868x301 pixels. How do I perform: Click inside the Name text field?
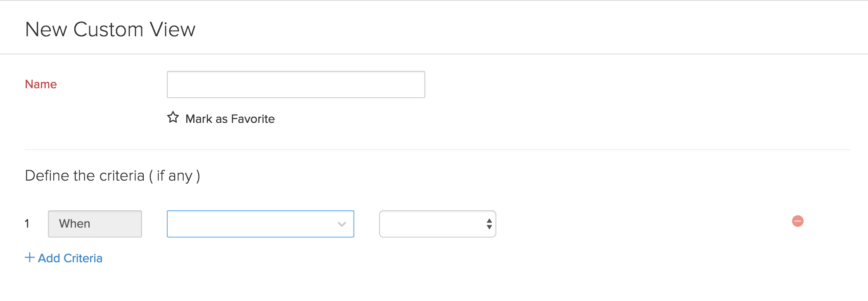click(x=295, y=84)
